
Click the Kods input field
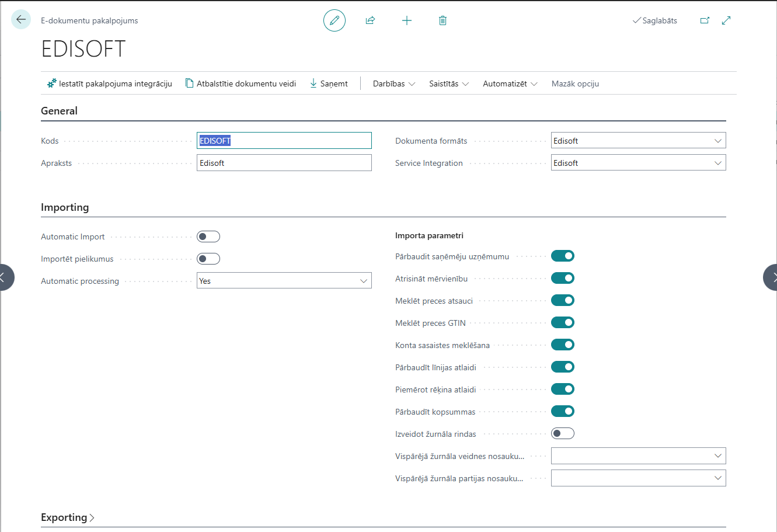coord(284,141)
